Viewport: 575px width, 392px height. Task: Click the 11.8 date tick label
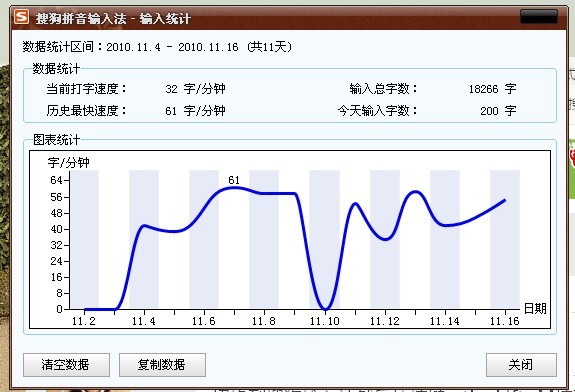(264, 321)
